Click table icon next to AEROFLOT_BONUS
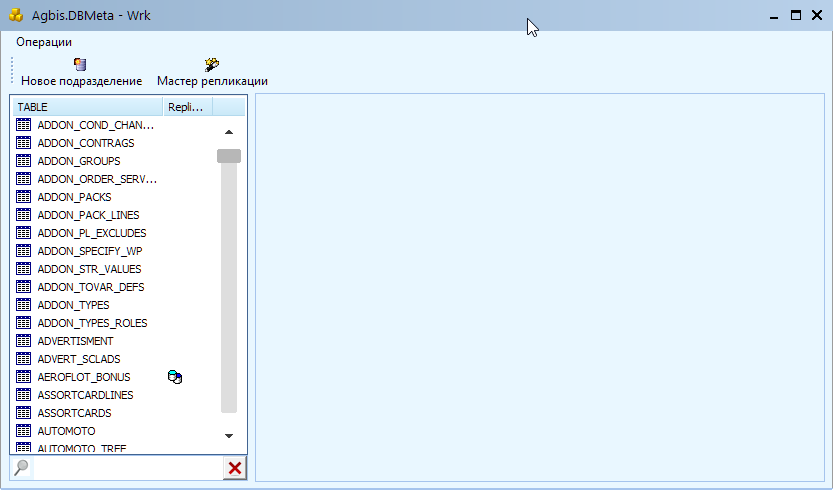Viewport: 833px width, 490px height. tap(23, 377)
